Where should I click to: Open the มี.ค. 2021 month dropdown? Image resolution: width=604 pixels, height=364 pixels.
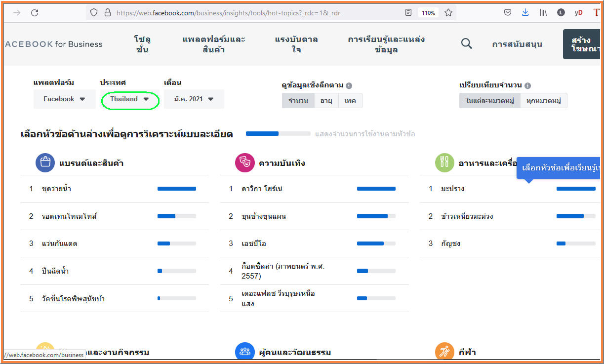[x=194, y=99]
